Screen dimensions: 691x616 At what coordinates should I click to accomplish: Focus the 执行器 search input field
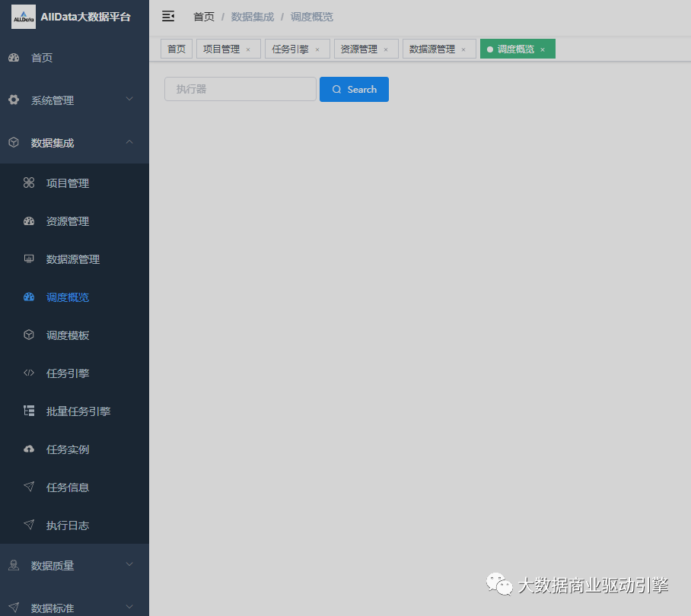point(240,89)
